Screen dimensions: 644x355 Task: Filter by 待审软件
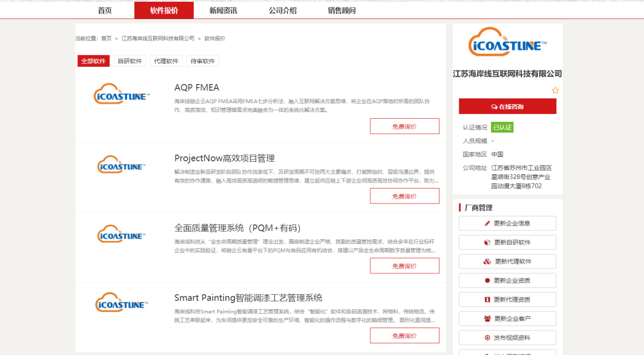coord(203,61)
